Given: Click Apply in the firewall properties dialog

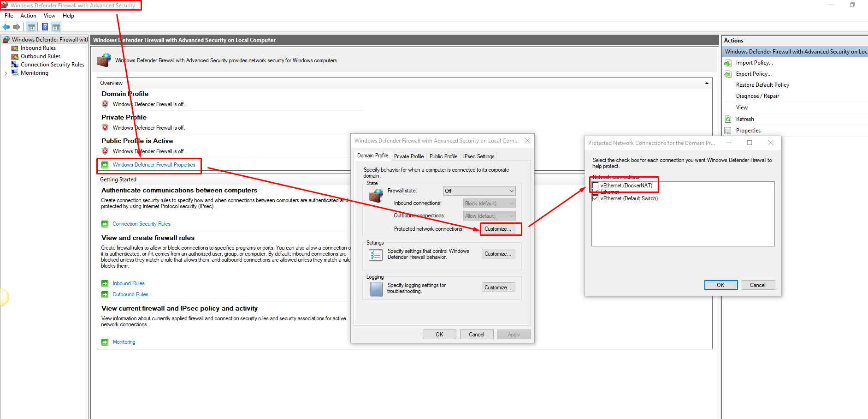Looking at the screenshot, I should [x=514, y=335].
